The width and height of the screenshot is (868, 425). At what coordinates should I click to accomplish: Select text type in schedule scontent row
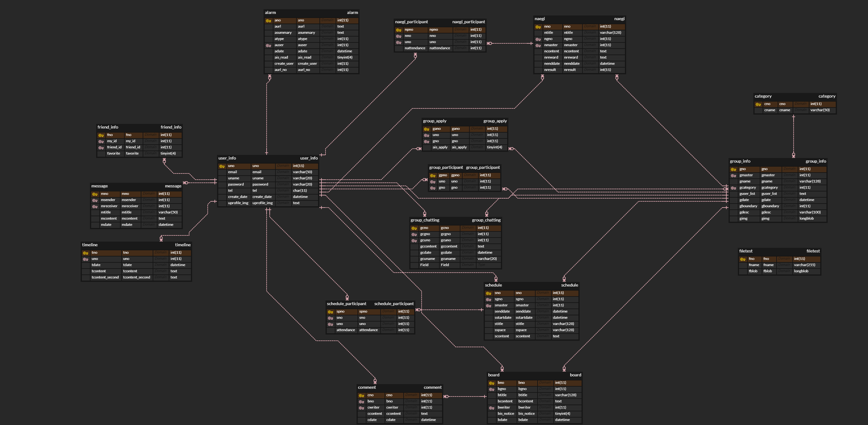click(x=556, y=336)
